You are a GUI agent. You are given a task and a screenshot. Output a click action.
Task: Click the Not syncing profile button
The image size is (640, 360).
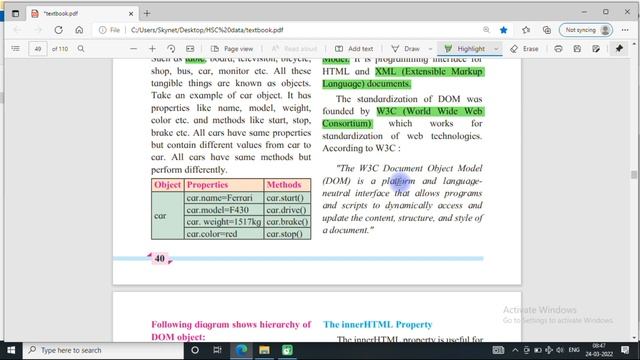(x=586, y=30)
